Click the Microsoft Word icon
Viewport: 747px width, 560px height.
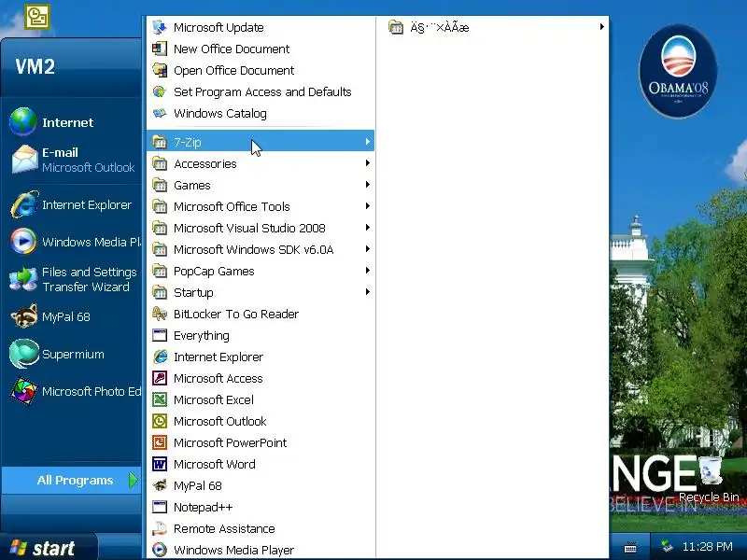[x=160, y=464]
